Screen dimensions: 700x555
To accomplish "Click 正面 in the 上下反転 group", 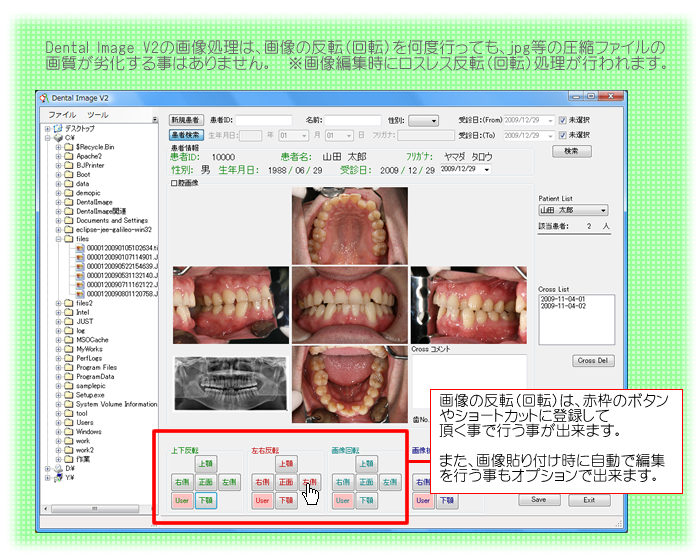I will (x=206, y=482).
